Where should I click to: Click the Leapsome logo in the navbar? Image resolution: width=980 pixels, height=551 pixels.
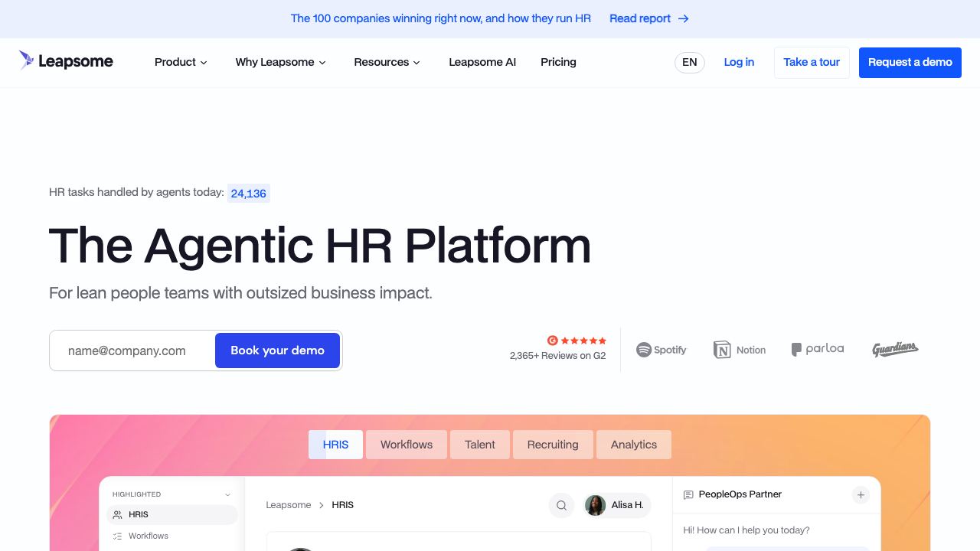coord(66,61)
